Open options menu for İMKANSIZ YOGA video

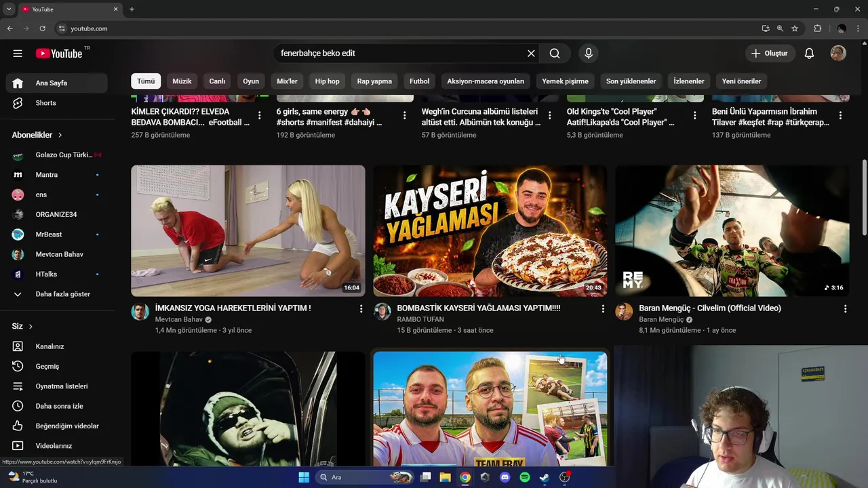pos(361,309)
